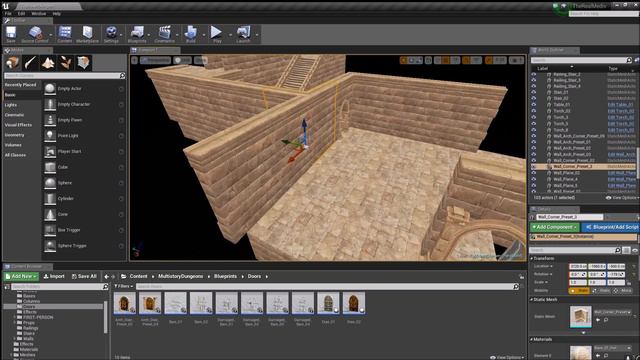Select Sphere in the placement list
The image size is (640, 360).
pos(84,183)
